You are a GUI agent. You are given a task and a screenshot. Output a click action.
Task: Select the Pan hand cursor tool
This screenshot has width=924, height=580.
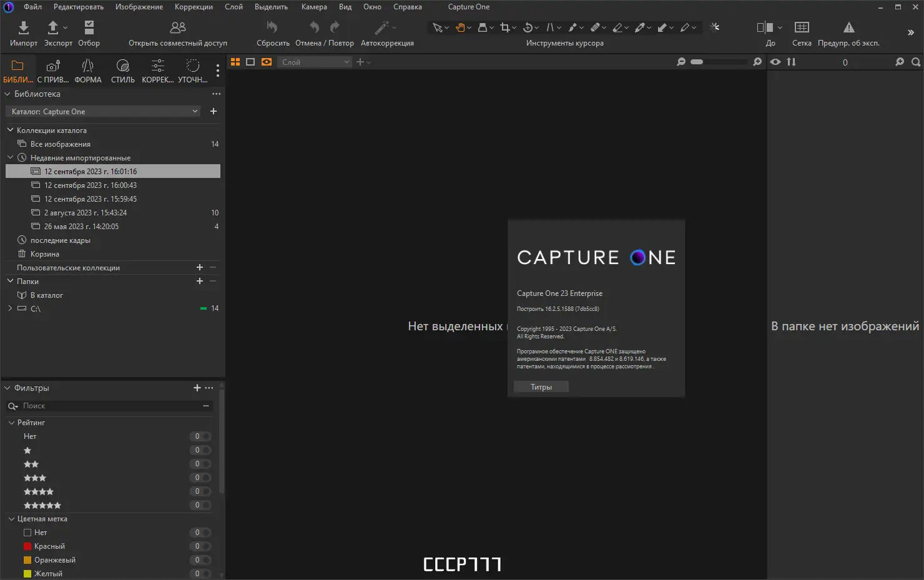(x=460, y=27)
